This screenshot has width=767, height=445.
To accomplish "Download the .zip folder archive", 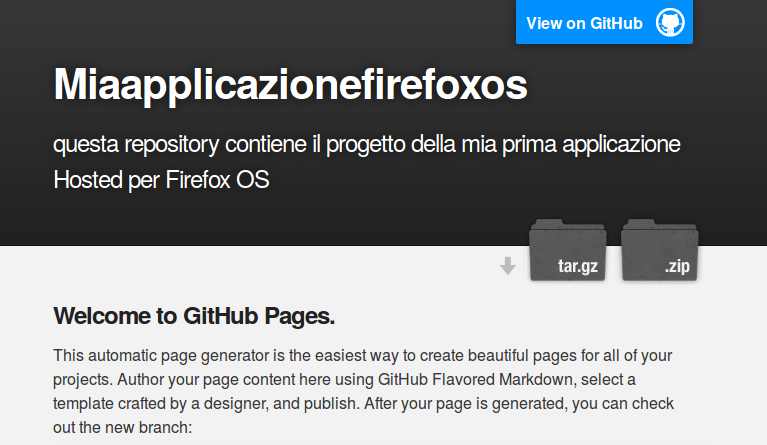I will click(x=659, y=250).
